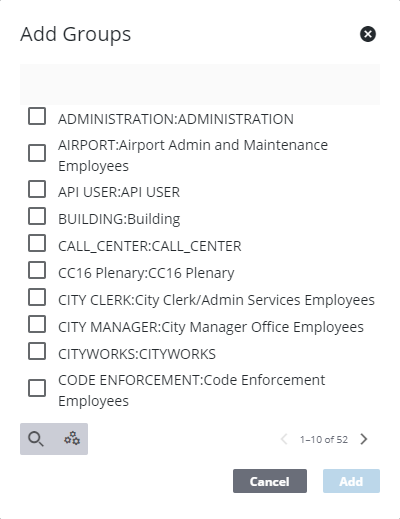Screen dimensions: 400x519
Task: Go to previous page of groups
Action: [284, 439]
